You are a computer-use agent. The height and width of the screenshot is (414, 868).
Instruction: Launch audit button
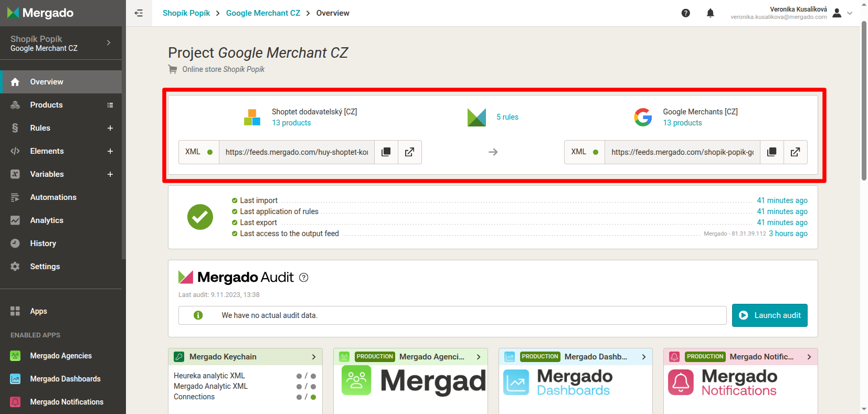(769, 315)
